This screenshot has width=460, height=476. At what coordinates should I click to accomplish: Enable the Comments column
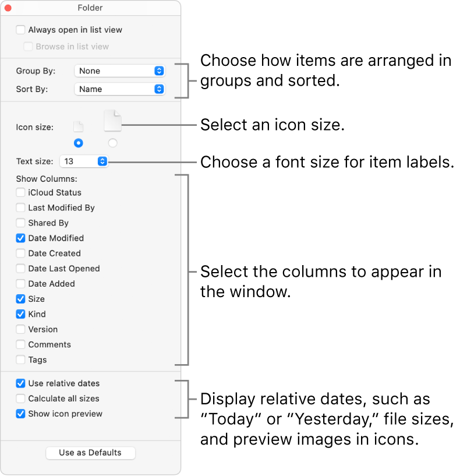coord(20,344)
